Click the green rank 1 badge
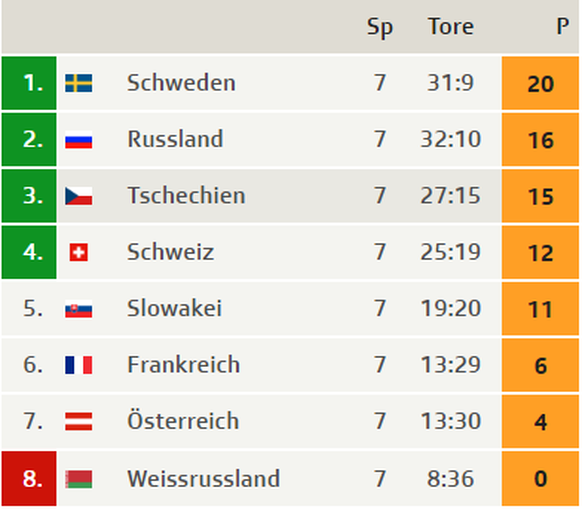The width and height of the screenshot is (582, 509). pyautogui.click(x=29, y=83)
